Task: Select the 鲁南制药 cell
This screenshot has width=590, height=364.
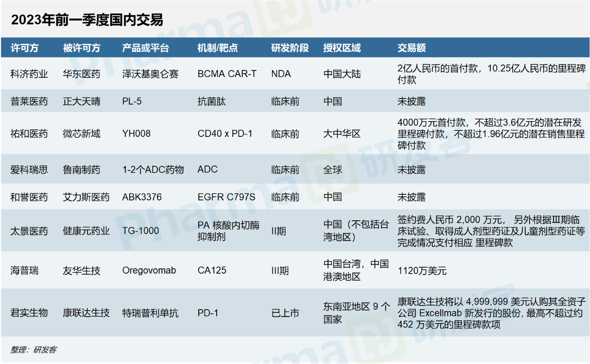Action: pos(82,170)
